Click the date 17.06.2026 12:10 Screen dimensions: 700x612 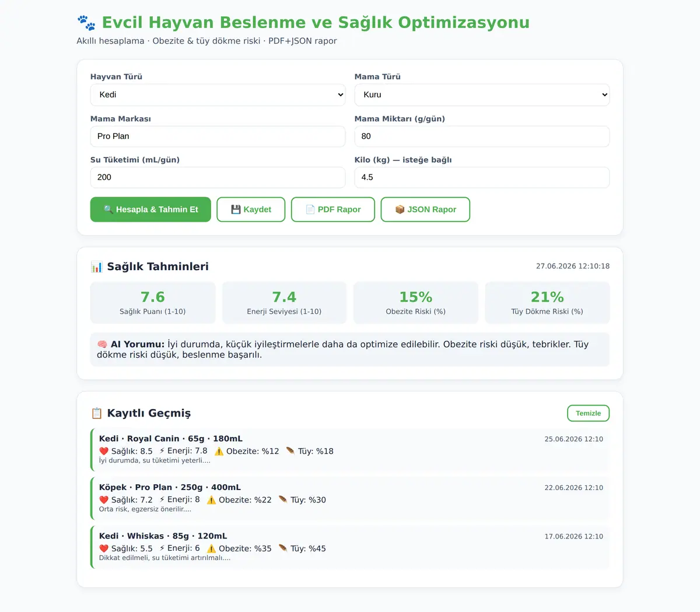[574, 537]
